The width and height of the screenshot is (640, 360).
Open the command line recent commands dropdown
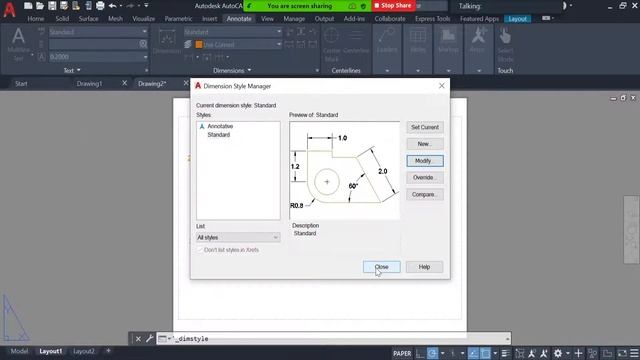164,339
